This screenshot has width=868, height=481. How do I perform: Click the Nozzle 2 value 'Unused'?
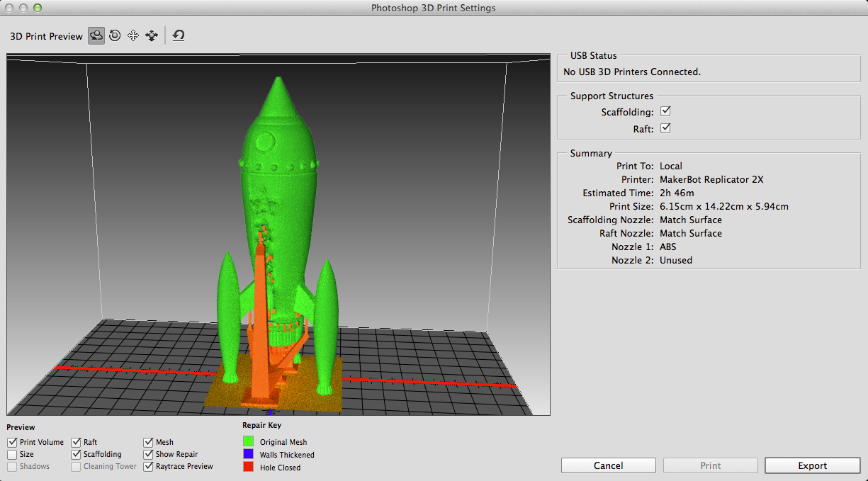(x=676, y=260)
